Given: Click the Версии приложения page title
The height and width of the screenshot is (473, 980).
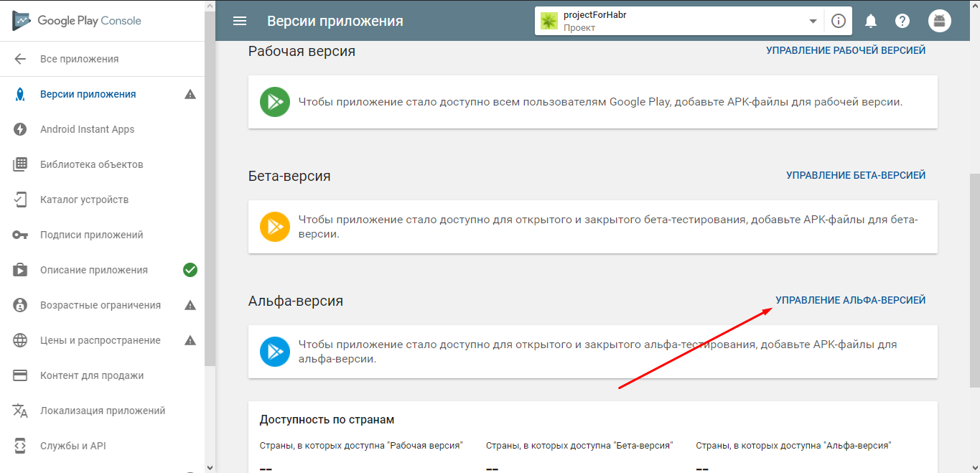Looking at the screenshot, I should pyautogui.click(x=335, y=21).
